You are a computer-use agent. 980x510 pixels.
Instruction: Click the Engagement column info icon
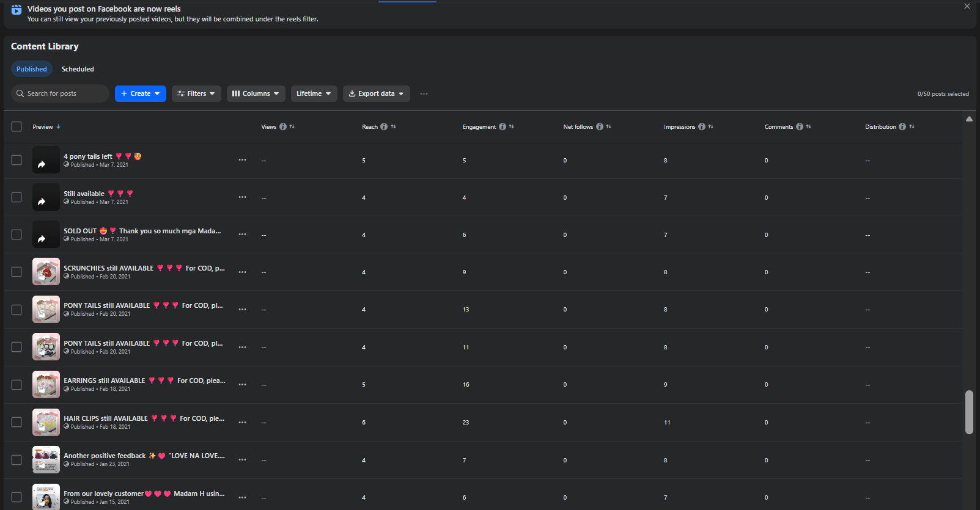point(502,127)
